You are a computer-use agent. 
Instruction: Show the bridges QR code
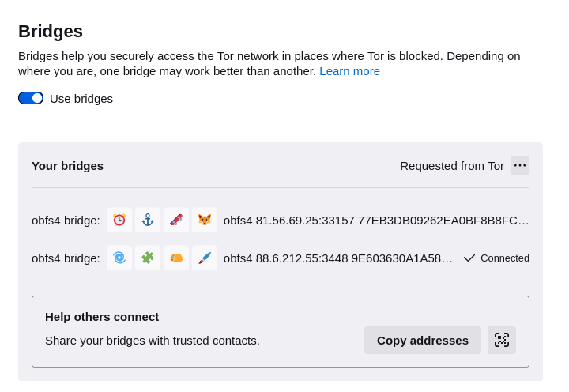point(502,340)
